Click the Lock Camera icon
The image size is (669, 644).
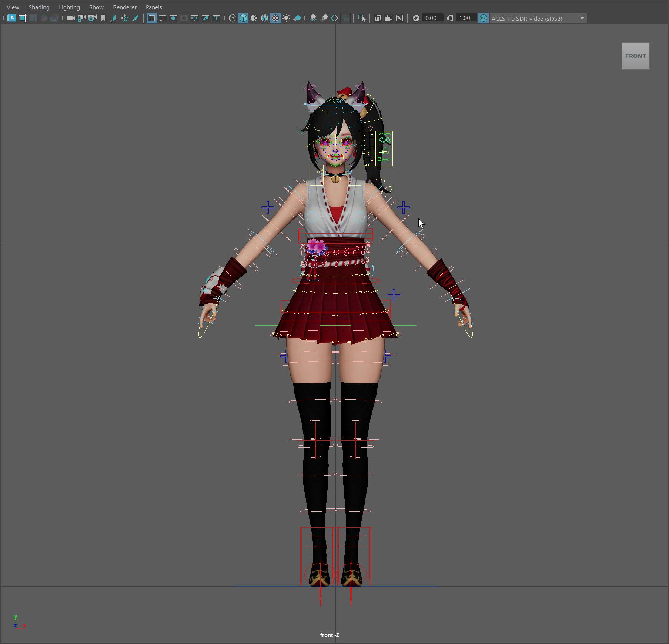[81, 18]
